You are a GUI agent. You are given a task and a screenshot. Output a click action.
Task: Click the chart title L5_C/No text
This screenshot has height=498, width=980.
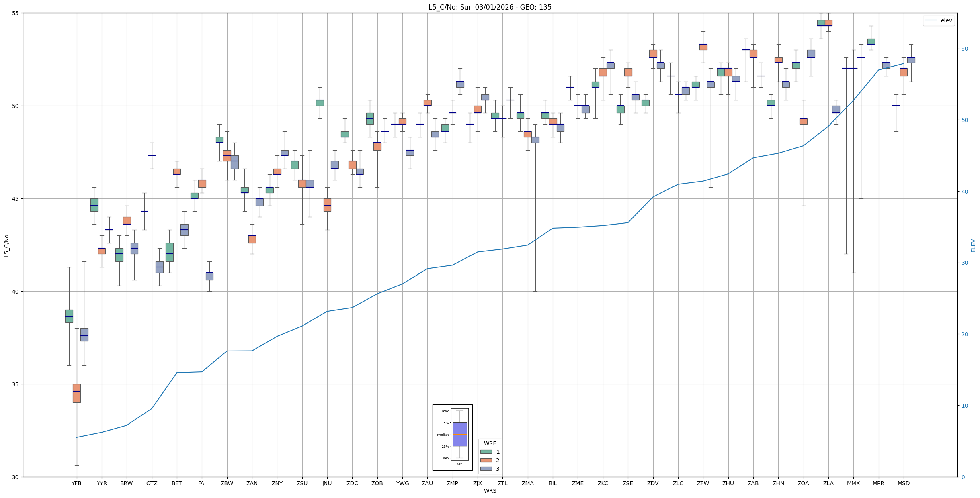coord(490,7)
